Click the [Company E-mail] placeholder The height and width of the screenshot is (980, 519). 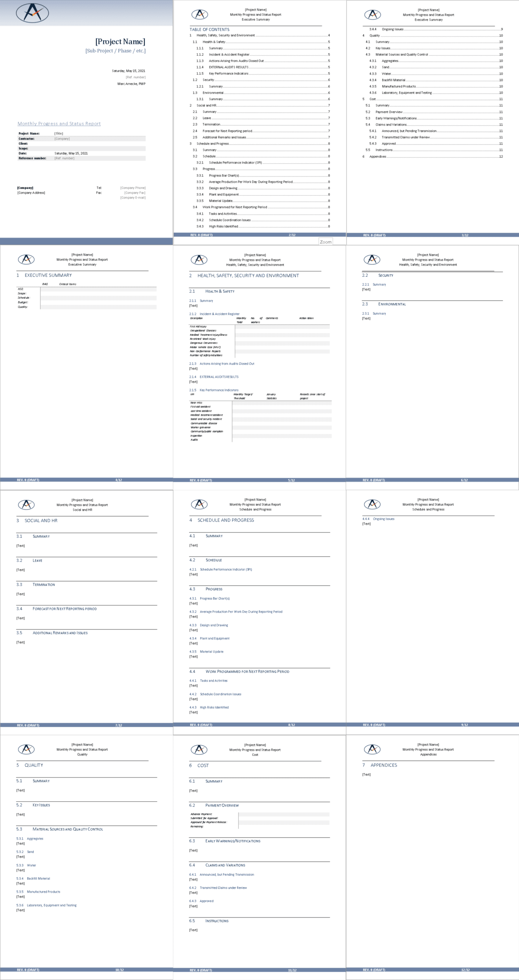coord(133,197)
